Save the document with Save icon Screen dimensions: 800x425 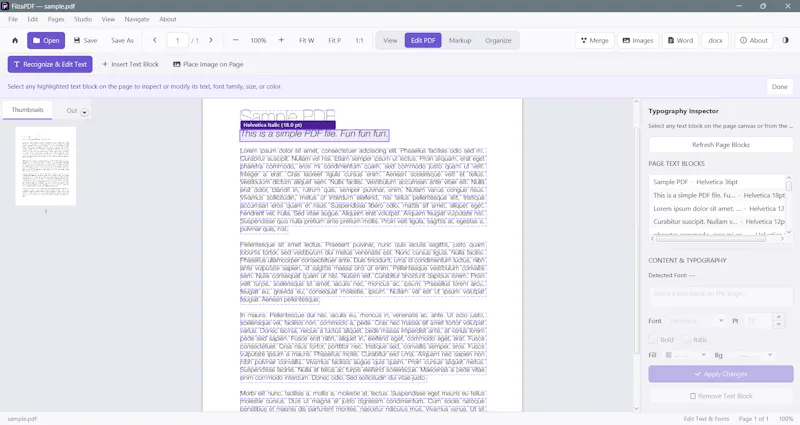[x=85, y=40]
